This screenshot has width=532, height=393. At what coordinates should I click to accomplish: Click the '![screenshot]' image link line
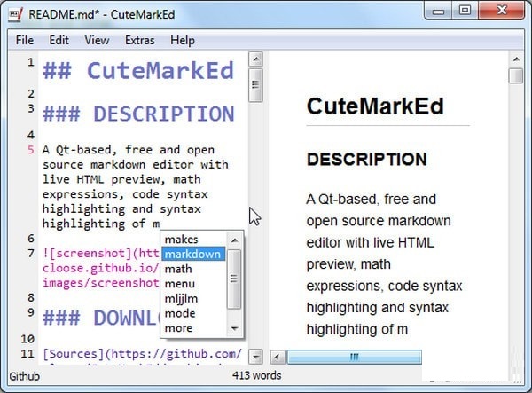pos(101,254)
